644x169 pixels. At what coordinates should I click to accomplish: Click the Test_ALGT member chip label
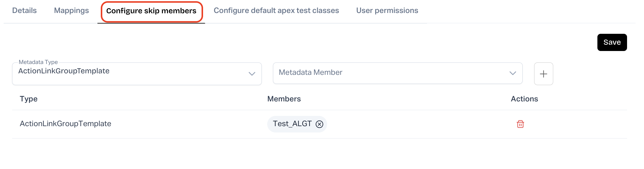[x=292, y=124]
